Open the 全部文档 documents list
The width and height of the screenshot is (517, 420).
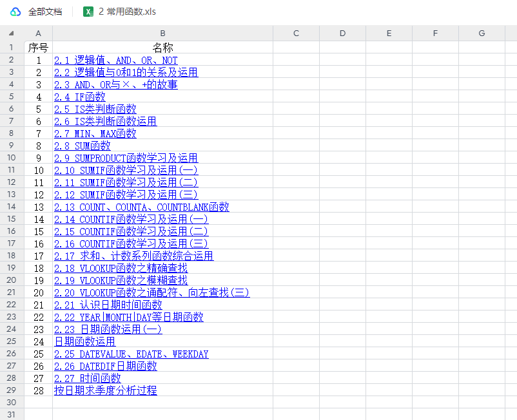(45, 12)
